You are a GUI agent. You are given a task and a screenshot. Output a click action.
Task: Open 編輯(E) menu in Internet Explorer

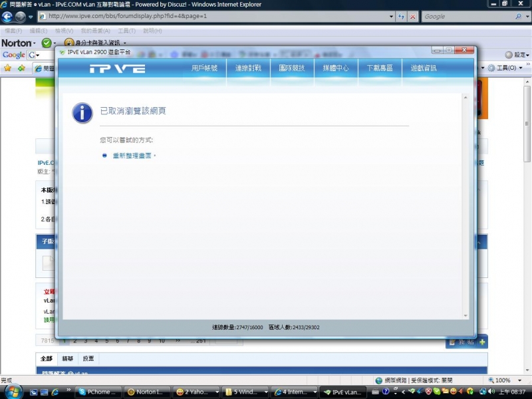point(39,31)
